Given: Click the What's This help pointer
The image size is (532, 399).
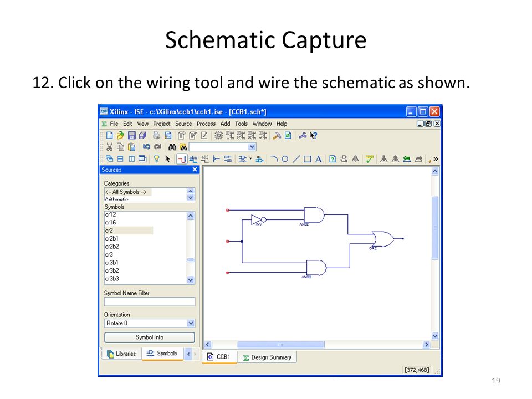Looking at the screenshot, I should (x=314, y=135).
